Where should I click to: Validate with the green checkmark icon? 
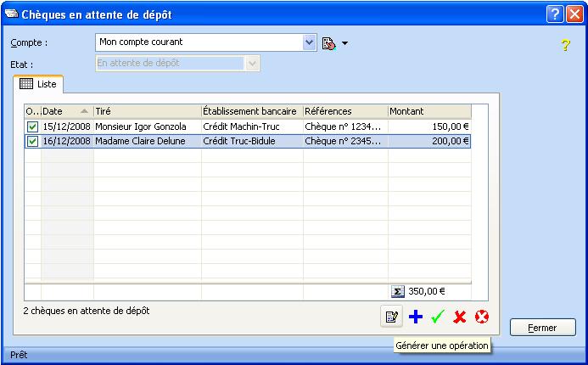point(438,317)
